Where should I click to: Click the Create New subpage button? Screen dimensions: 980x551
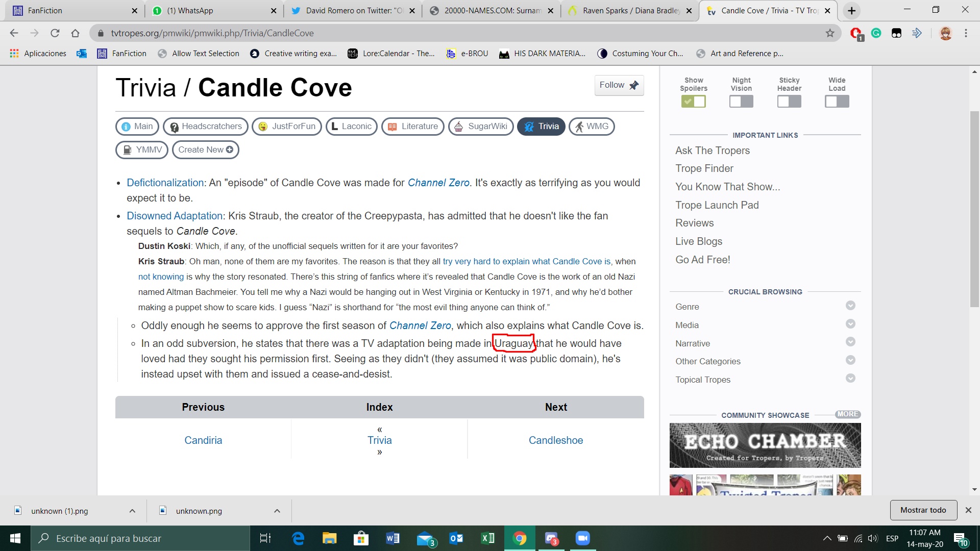pyautogui.click(x=206, y=150)
